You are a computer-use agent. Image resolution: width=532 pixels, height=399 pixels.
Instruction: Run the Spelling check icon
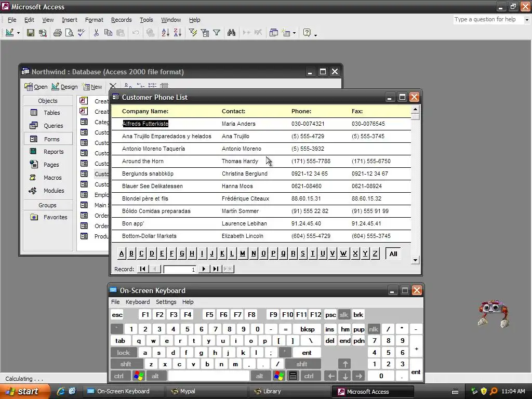[x=82, y=33]
